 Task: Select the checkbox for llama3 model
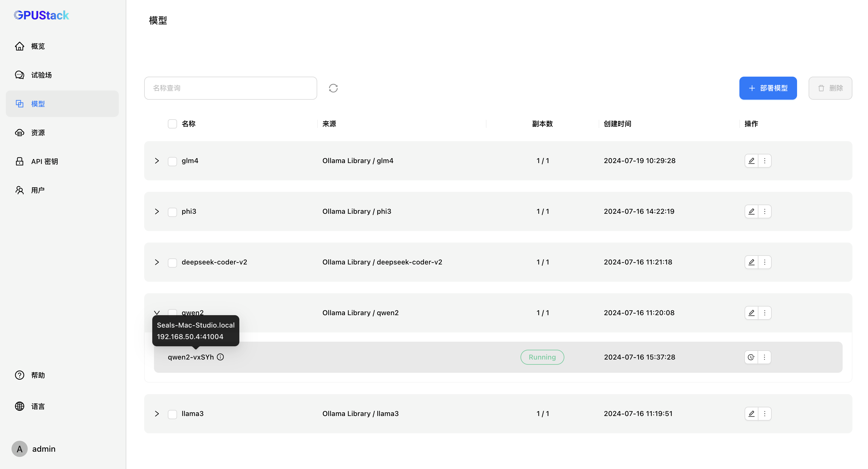[172, 414]
